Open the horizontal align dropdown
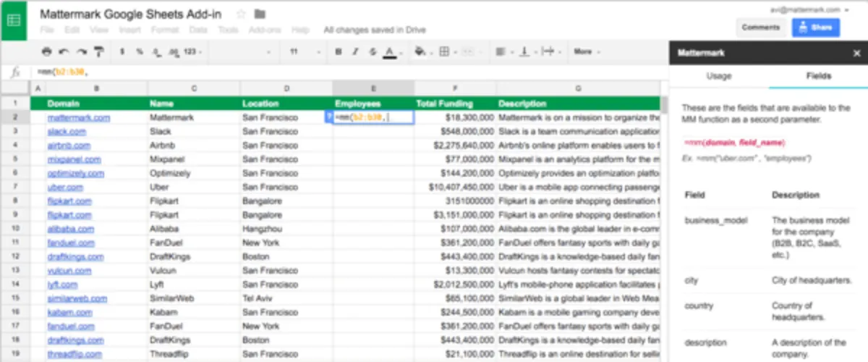 click(503, 51)
